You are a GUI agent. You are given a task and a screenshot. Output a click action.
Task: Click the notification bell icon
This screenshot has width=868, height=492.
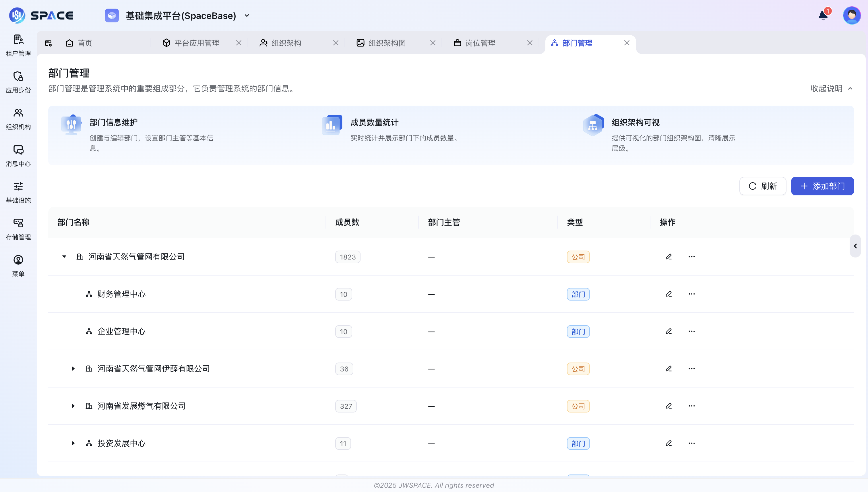coord(822,15)
